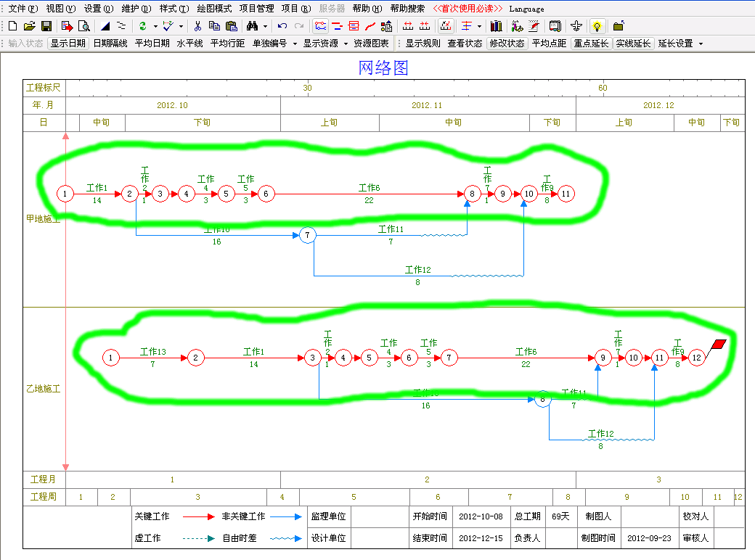Image resolution: width=755 pixels, height=560 pixels.
Task: Cut selection using the scissors icon
Action: pos(197,26)
